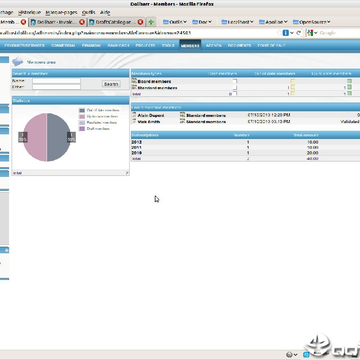Click type icon in Alain Dupont row

click(x=182, y=115)
